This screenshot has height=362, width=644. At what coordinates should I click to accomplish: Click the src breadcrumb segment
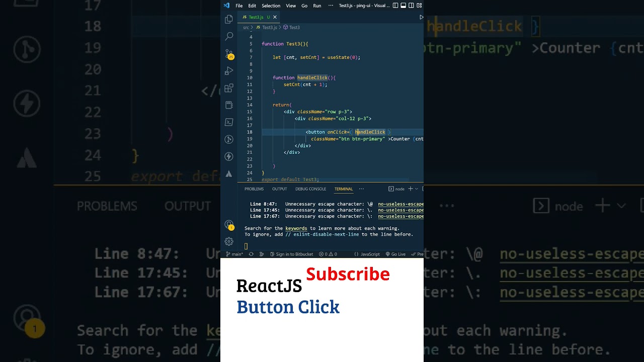point(246,28)
